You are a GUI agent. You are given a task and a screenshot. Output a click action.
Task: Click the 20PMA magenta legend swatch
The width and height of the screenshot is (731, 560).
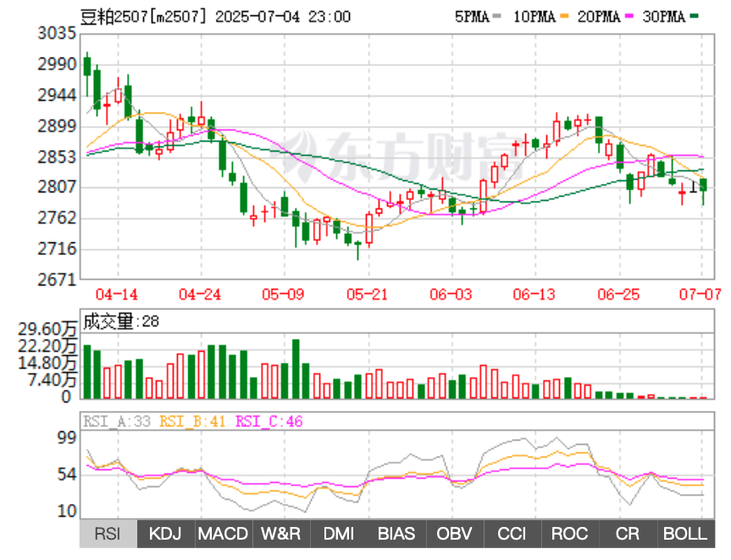pyautogui.click(x=630, y=16)
